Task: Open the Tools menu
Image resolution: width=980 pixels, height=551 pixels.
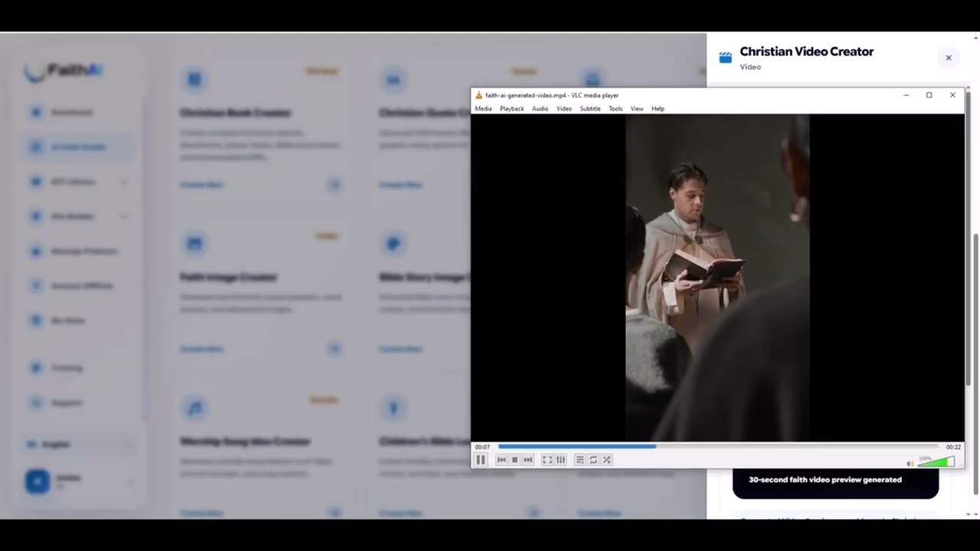Action: (x=616, y=109)
